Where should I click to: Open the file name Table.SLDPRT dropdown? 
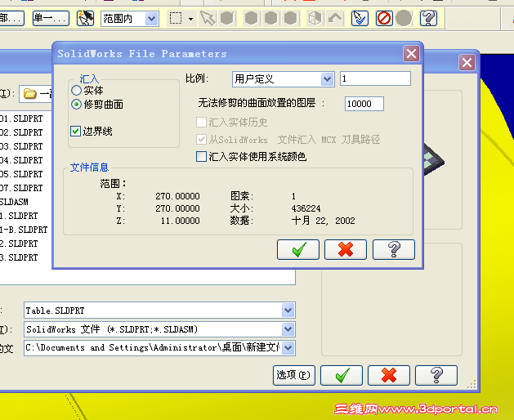(x=288, y=311)
